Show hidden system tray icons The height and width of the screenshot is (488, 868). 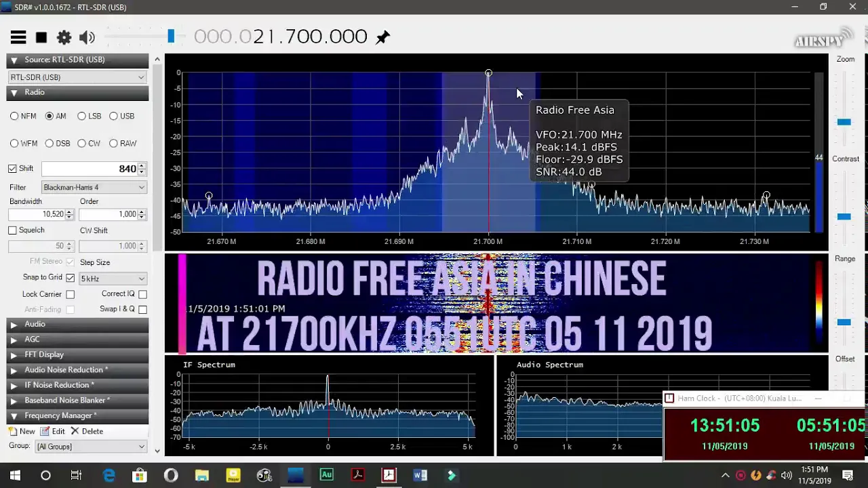[x=725, y=476]
